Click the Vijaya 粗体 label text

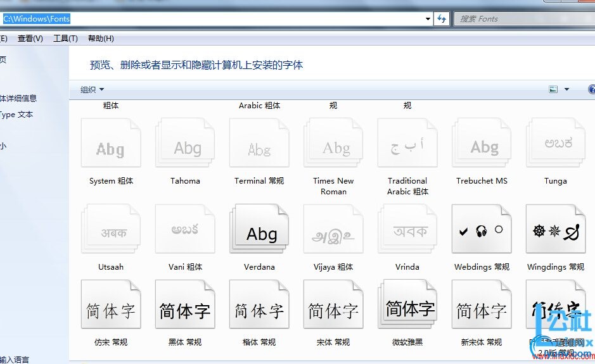[333, 267]
